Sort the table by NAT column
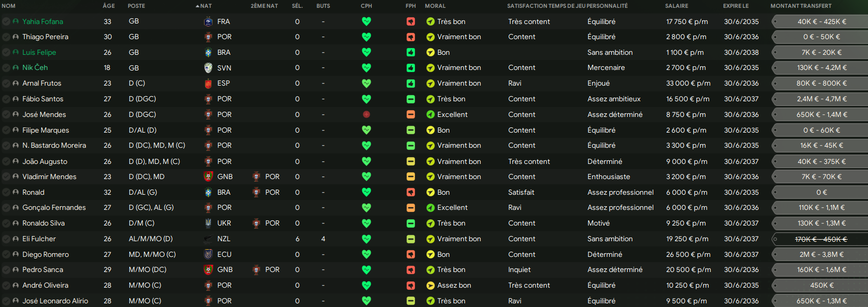Viewport: 868px width, 307px height. tap(205, 6)
